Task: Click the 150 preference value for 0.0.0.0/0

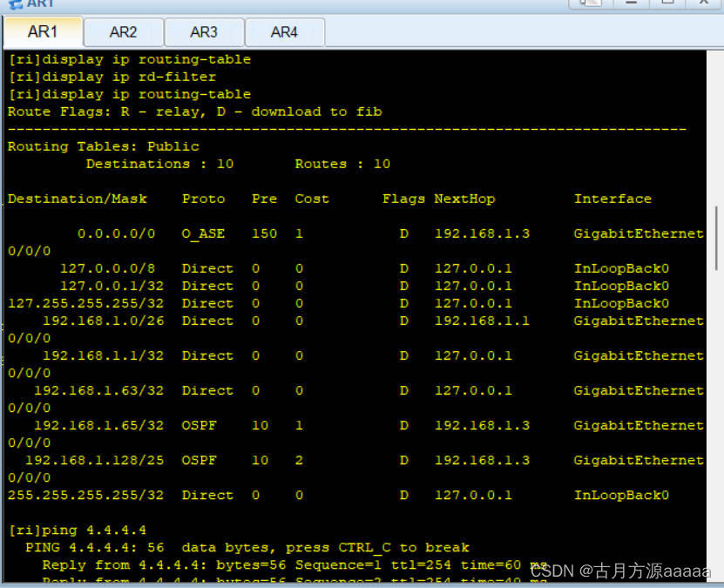Action: (264, 233)
